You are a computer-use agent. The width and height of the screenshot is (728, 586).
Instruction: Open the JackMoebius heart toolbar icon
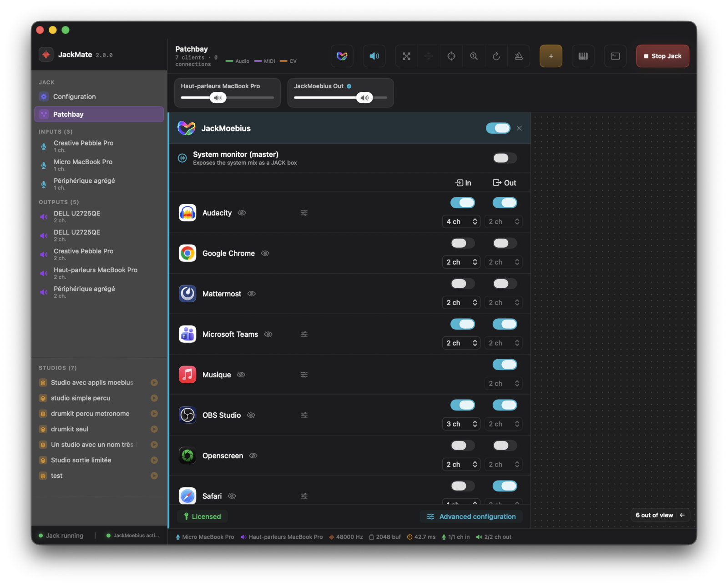click(x=342, y=56)
